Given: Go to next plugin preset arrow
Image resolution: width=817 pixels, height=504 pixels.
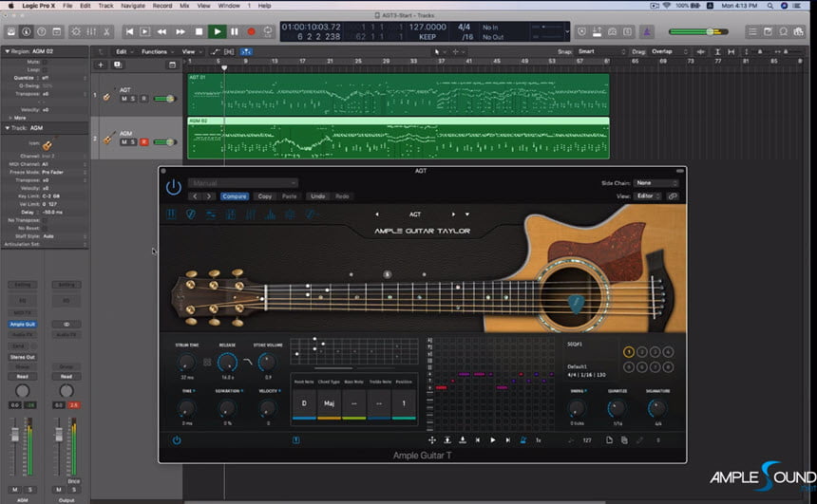Looking at the screenshot, I should coord(208,196).
